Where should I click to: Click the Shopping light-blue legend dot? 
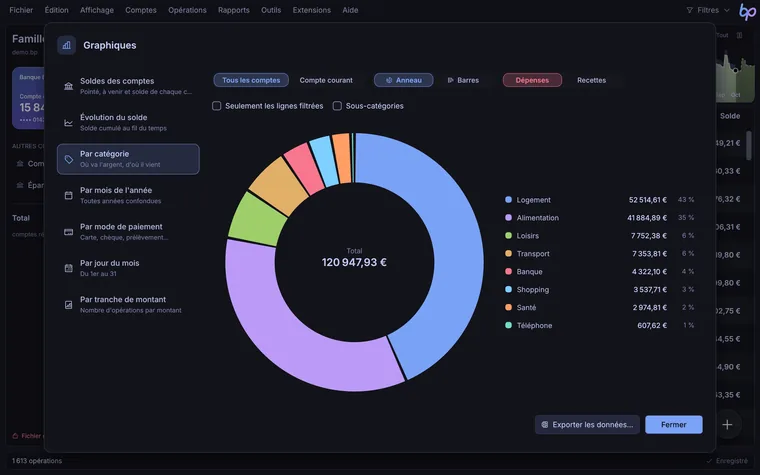point(508,289)
